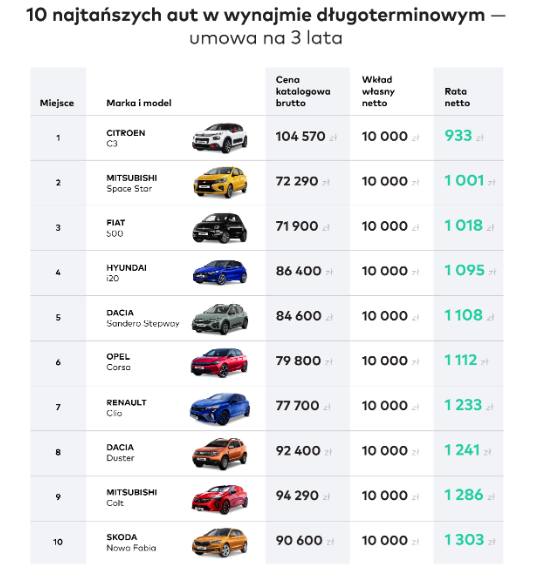Click the blue Renault Clio car image
Image resolution: width=534 pixels, height=578 pixels.
click(220, 408)
